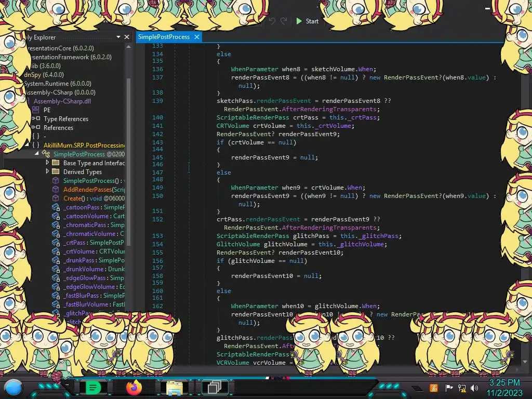Open Firefox from the taskbar

click(x=134, y=387)
